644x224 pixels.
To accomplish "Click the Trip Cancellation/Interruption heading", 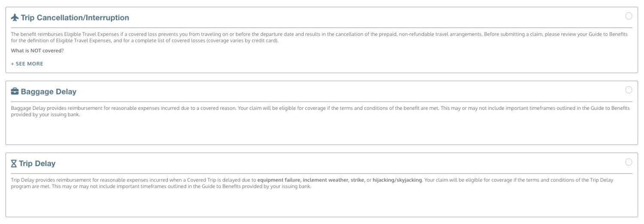I will click(75, 18).
